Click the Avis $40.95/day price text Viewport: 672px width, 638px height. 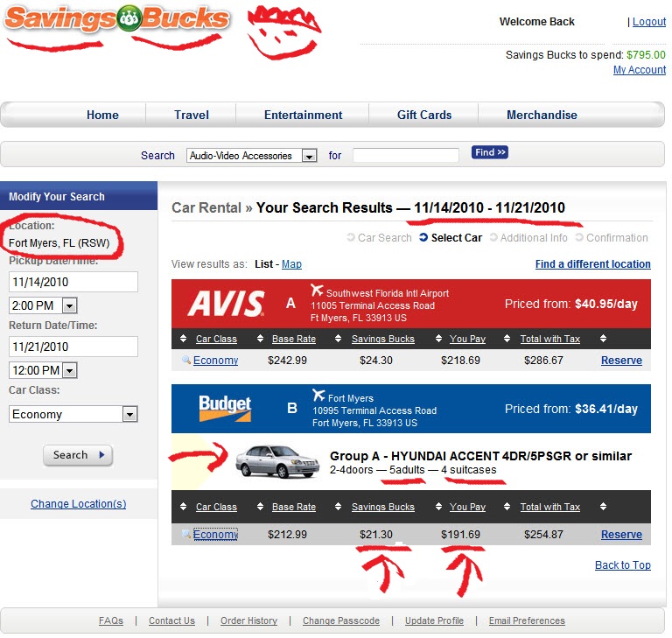[x=606, y=304]
